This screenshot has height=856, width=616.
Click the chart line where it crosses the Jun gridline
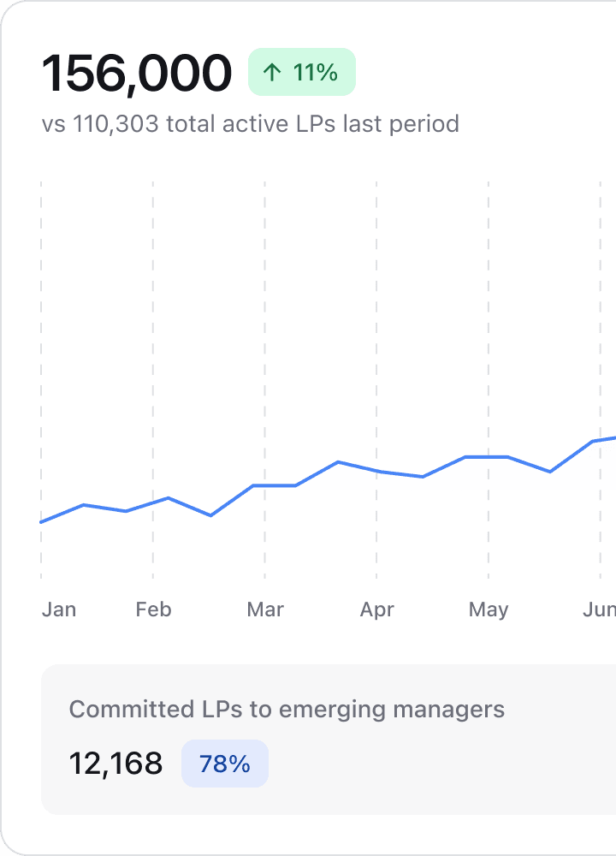coord(601,440)
